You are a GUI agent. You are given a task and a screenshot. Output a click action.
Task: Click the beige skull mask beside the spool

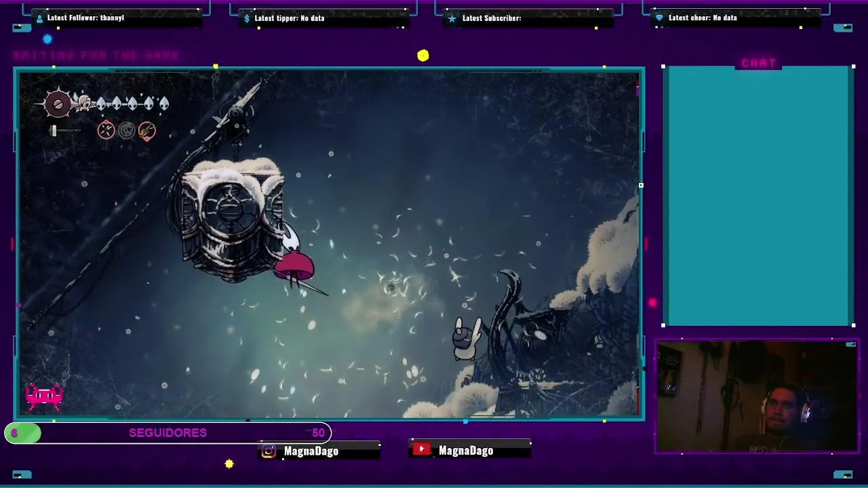85,103
